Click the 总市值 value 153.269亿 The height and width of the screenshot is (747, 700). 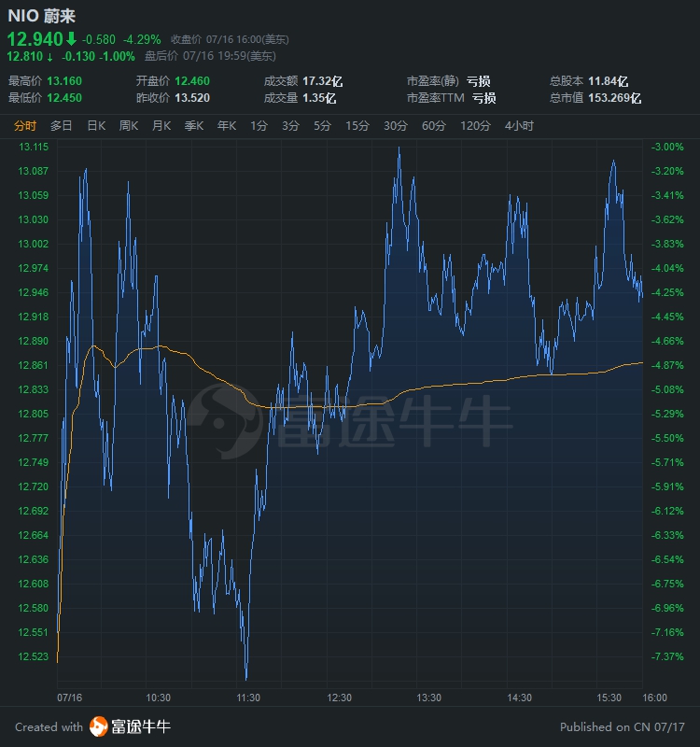615,98
